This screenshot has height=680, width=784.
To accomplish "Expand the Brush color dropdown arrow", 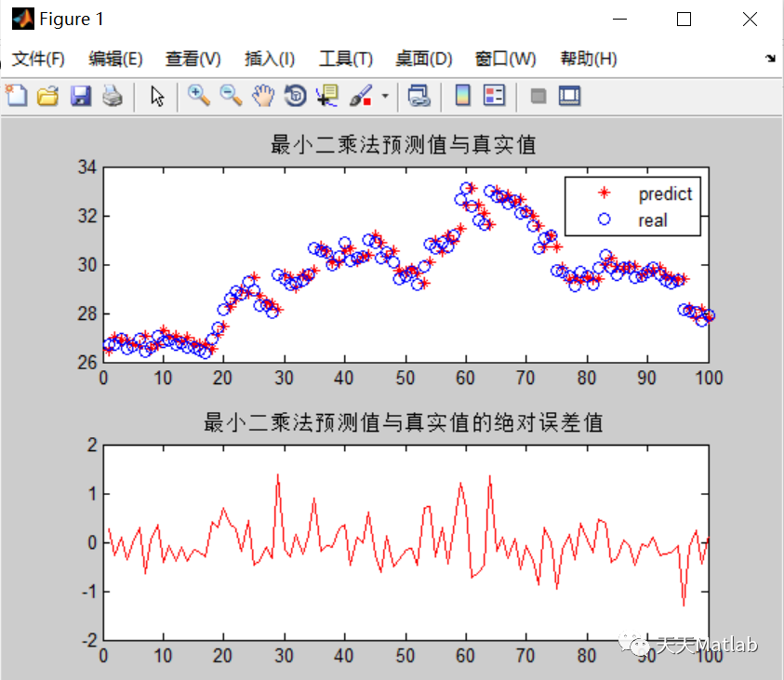I will click(x=385, y=96).
